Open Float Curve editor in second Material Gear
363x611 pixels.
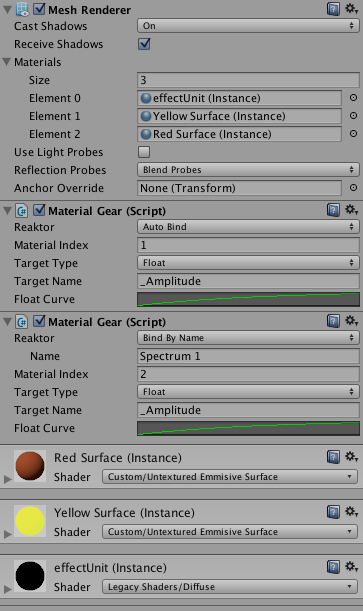coord(248,428)
